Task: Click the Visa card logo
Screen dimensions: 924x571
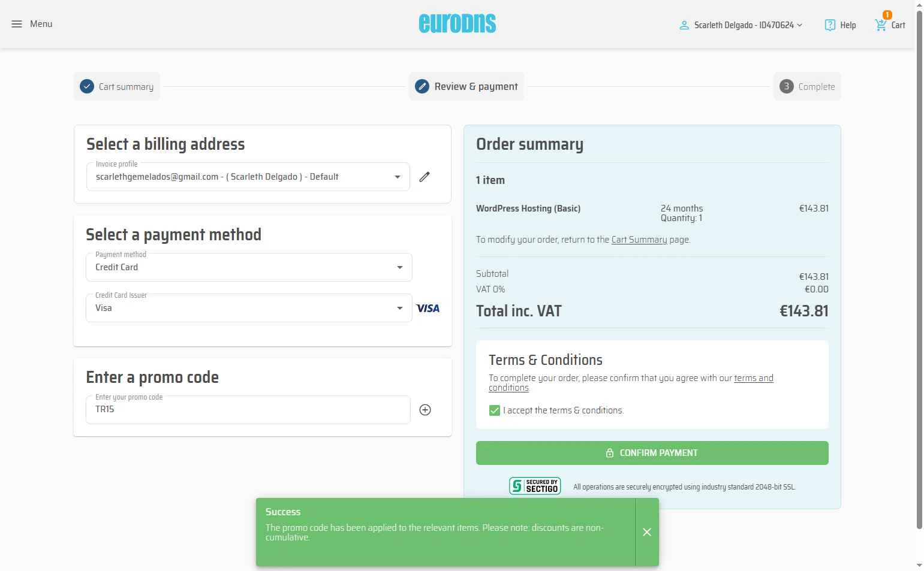Action: pyautogui.click(x=428, y=308)
